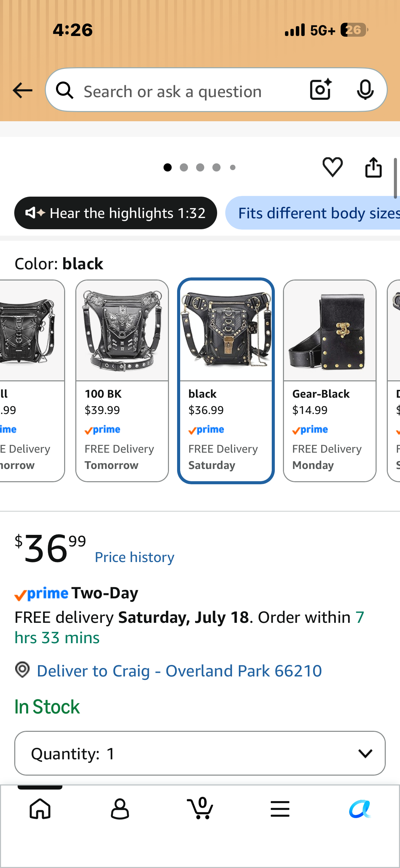This screenshot has height=868, width=400.
Task: Tap the Quantity dropdown chevron arrow
Action: pos(365,754)
